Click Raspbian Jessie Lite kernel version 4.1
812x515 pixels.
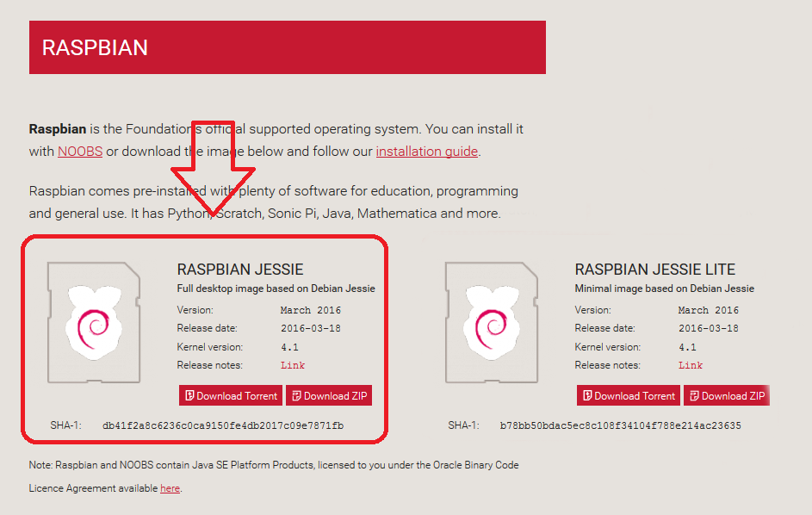point(687,347)
